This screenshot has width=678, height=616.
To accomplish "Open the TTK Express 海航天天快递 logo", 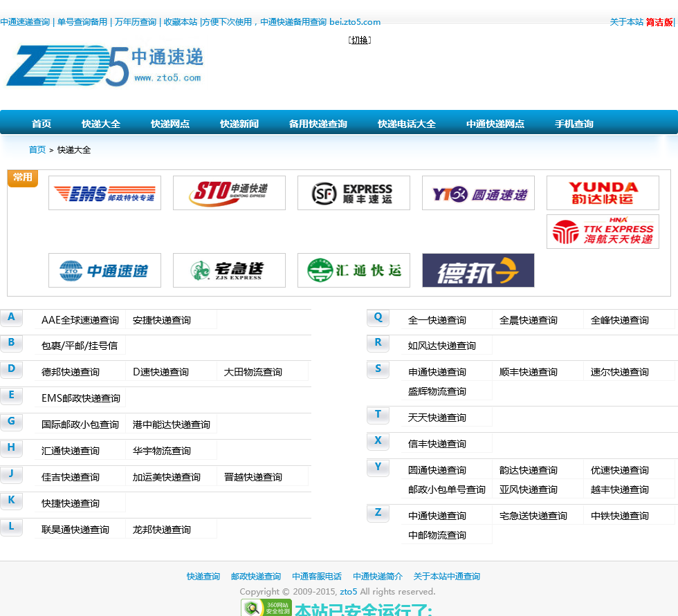I will click(603, 232).
